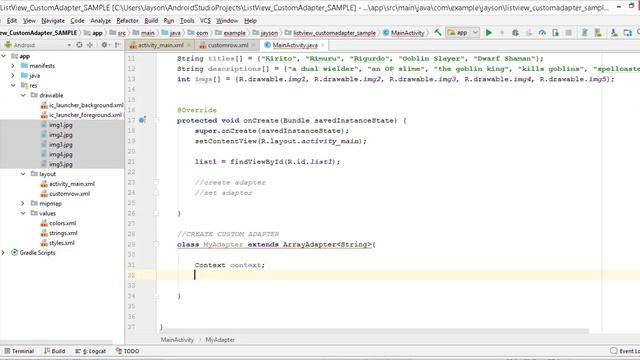Open the View menu
Image resolution: width=640 pixels, height=360 pixels.
pyautogui.click(x=29, y=20)
